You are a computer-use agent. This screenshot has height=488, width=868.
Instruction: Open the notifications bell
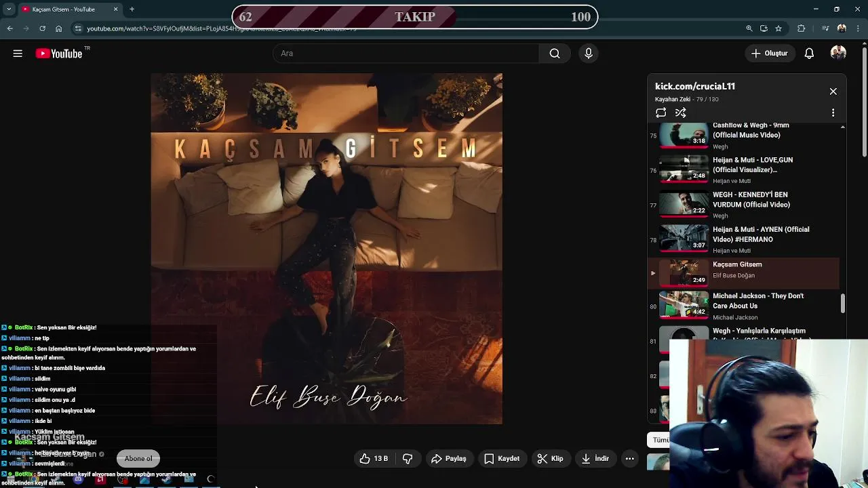tap(809, 54)
